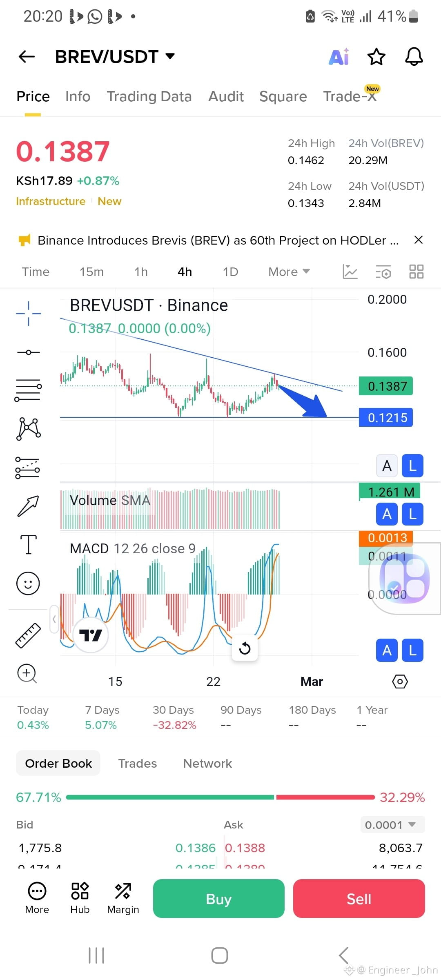The height and width of the screenshot is (980, 441).
Task: Click the 0.1215 price line label
Action: 386,418
